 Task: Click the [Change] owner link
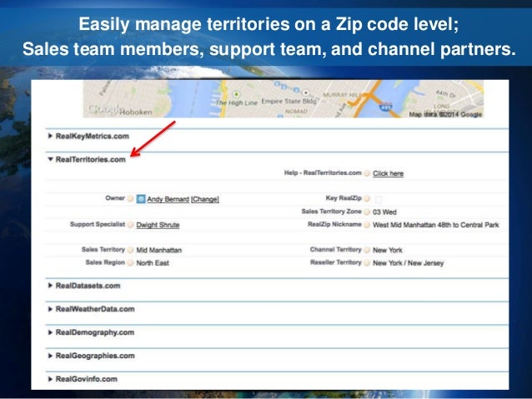205,199
